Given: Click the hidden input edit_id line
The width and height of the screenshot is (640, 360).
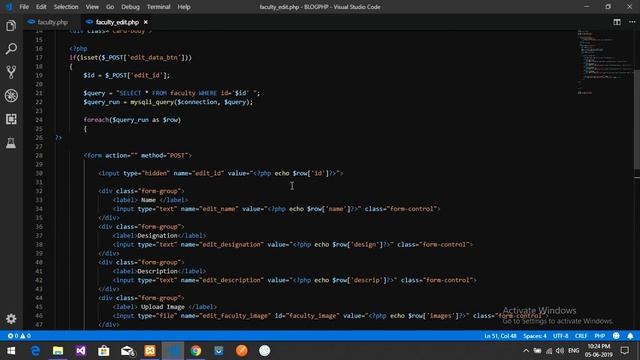Looking at the screenshot, I should (220, 173).
